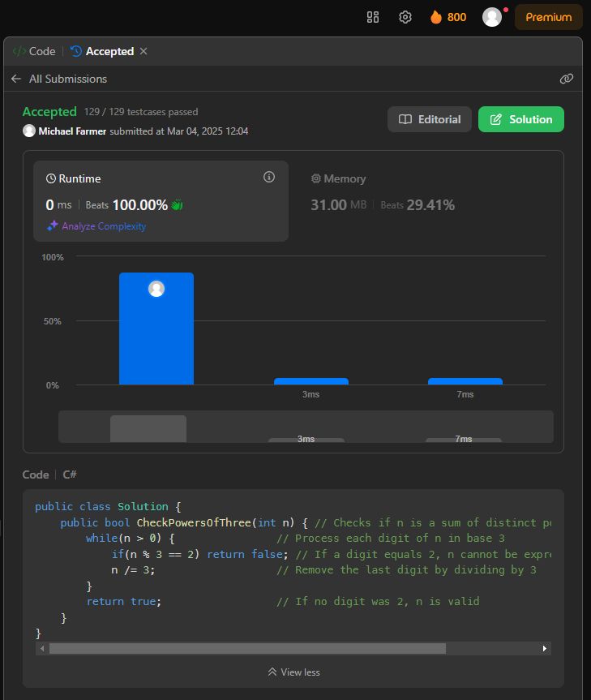
Task: Click the green Solution button
Action: [x=521, y=119]
